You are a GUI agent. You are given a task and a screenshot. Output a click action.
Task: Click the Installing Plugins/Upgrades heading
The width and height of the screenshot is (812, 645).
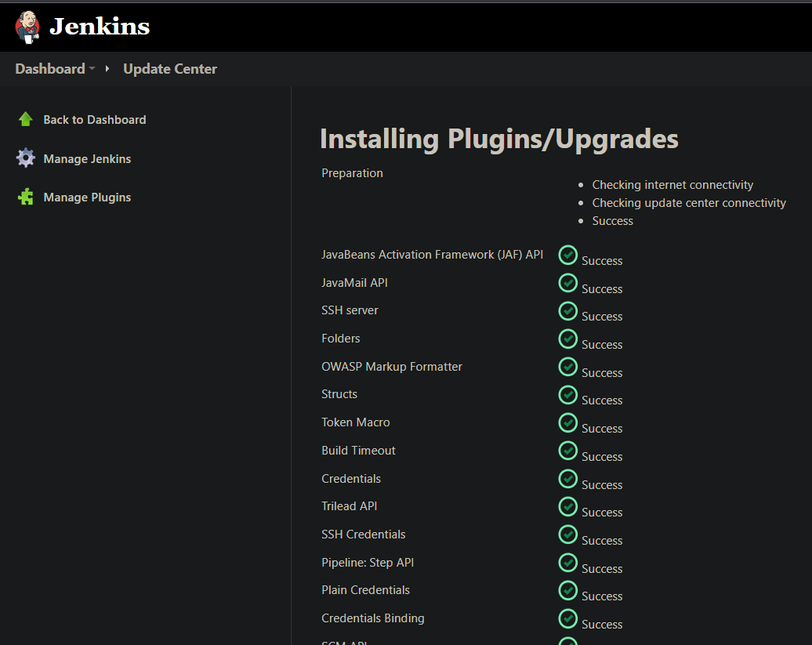tap(499, 139)
